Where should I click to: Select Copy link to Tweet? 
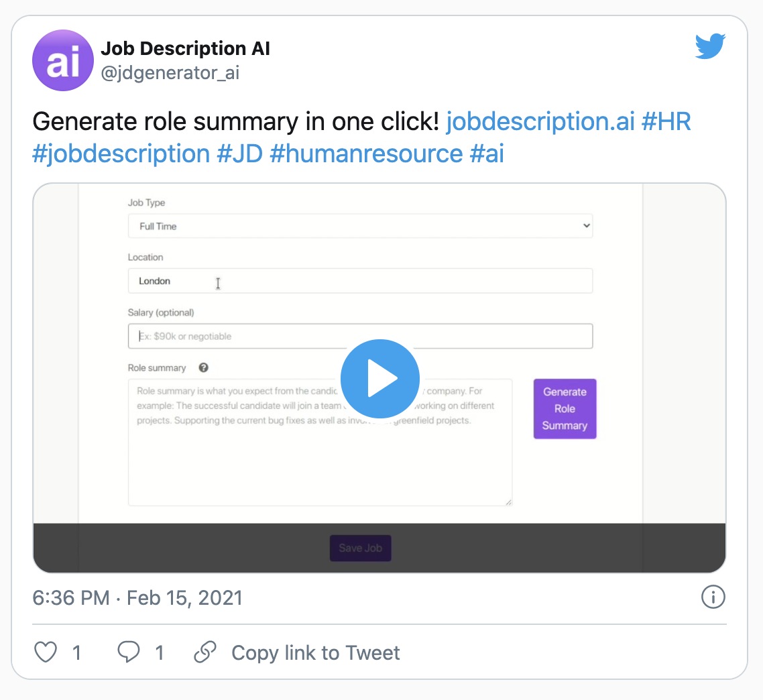click(315, 652)
